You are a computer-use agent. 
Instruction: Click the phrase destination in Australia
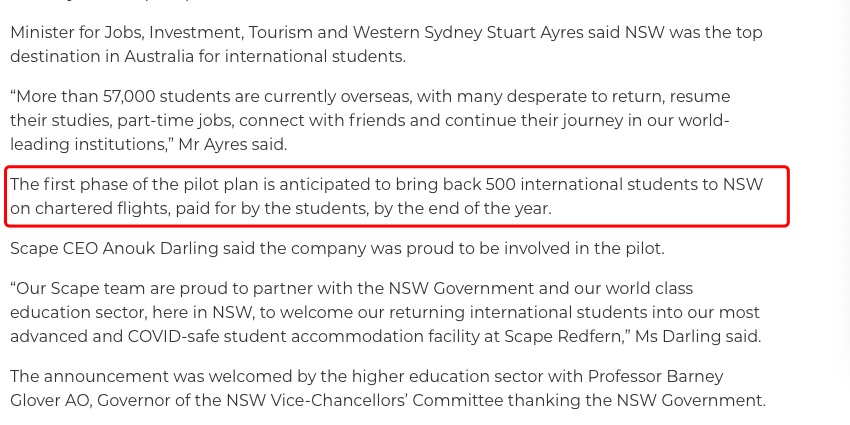point(102,56)
